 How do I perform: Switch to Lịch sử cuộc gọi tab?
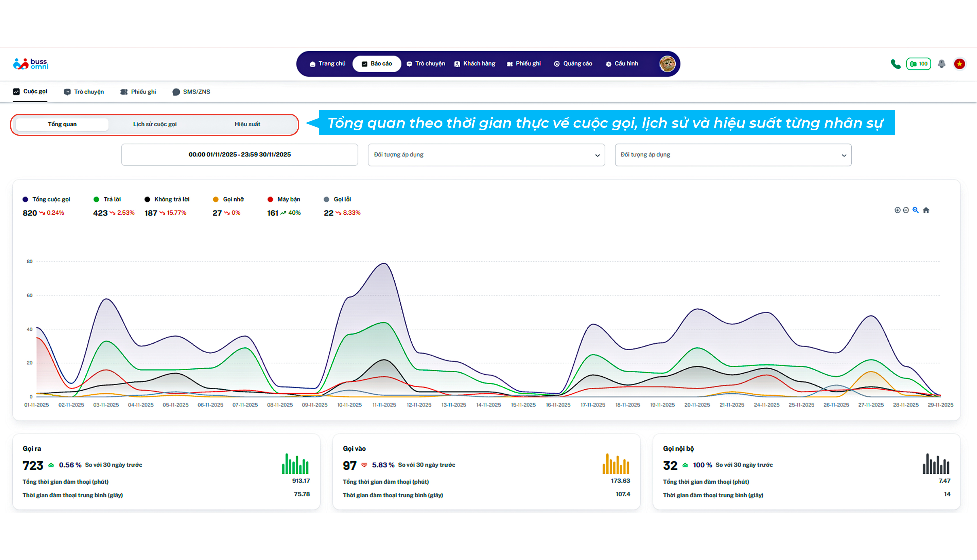tap(155, 124)
